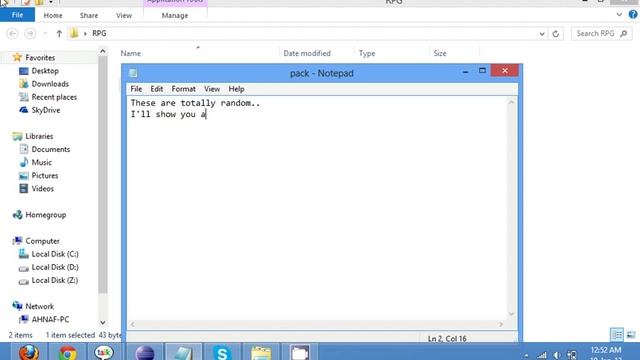640x360 pixels.
Task: Click the Notepad text editing area
Action: 317,208
